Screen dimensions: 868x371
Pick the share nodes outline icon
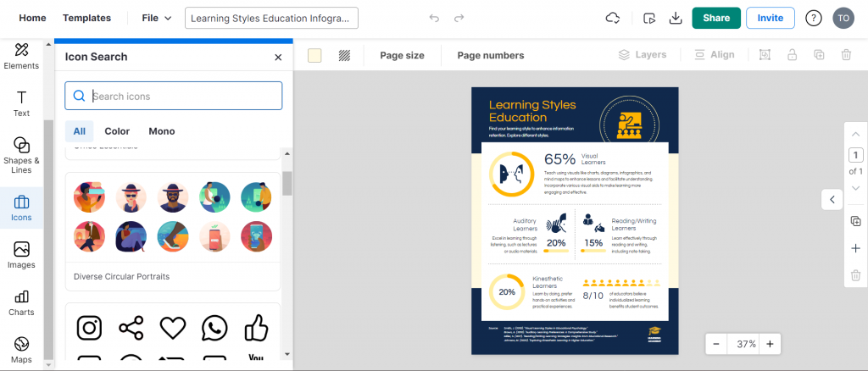coord(131,328)
